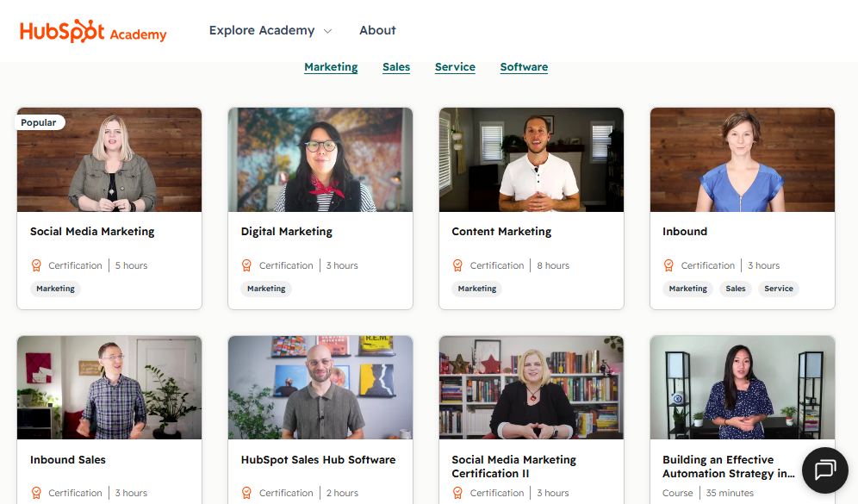Open the Digital Marketing course title
This screenshot has height=504, width=858.
click(287, 232)
